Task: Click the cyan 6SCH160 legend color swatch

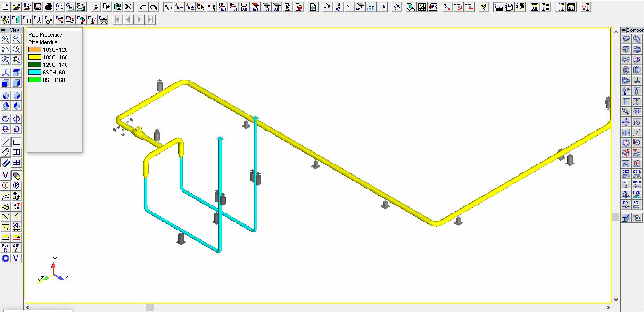Action: [x=34, y=73]
